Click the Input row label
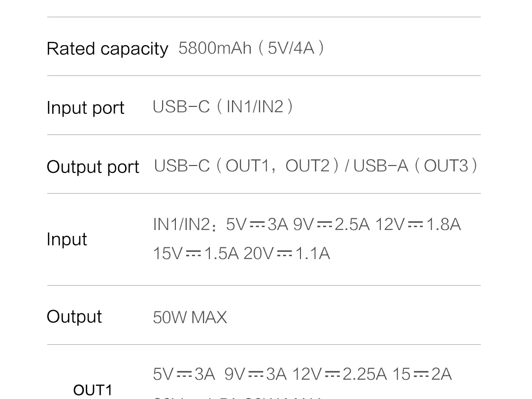The width and height of the screenshot is (532, 399). [x=66, y=239]
